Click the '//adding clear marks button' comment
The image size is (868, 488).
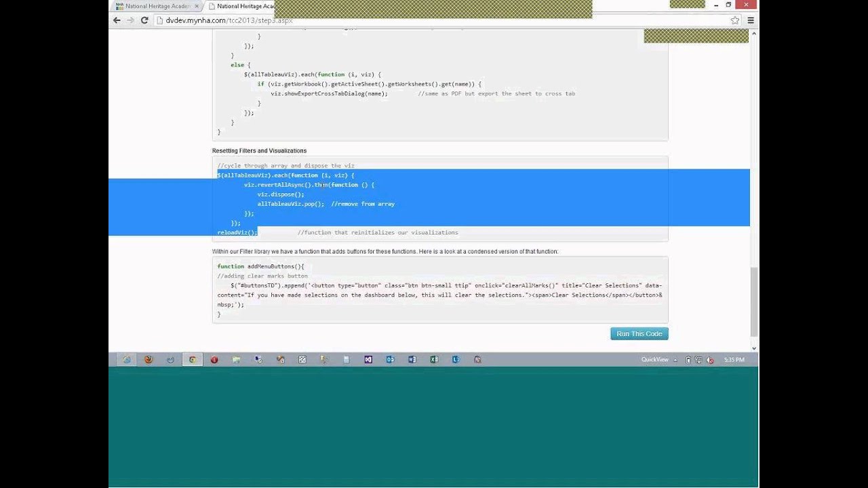[x=262, y=276]
